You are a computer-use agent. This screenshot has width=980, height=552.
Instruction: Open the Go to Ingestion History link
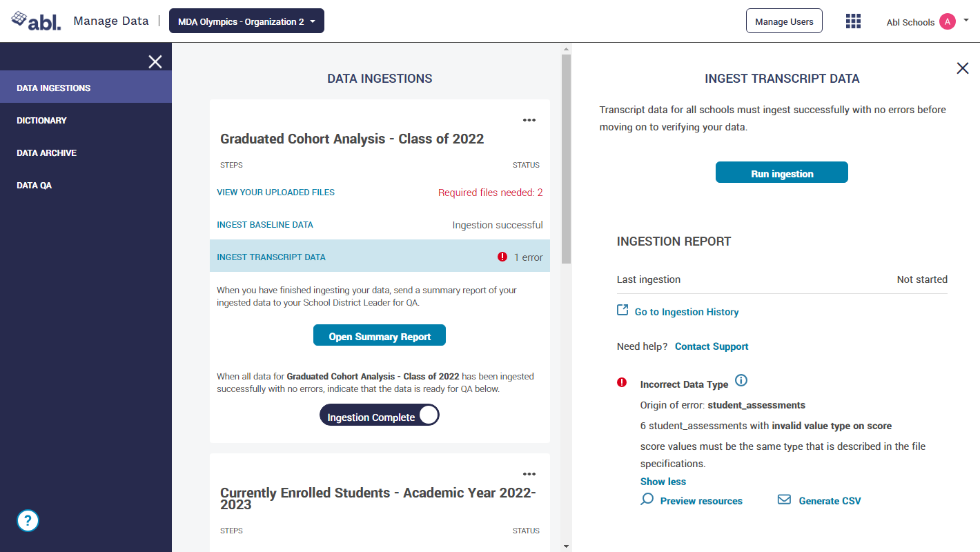pyautogui.click(x=686, y=312)
